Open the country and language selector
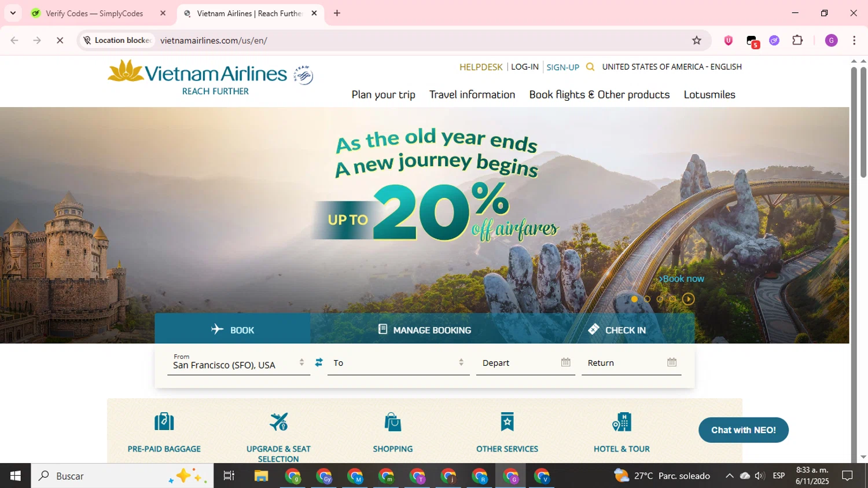Image resolution: width=868 pixels, height=488 pixels. coord(672,67)
